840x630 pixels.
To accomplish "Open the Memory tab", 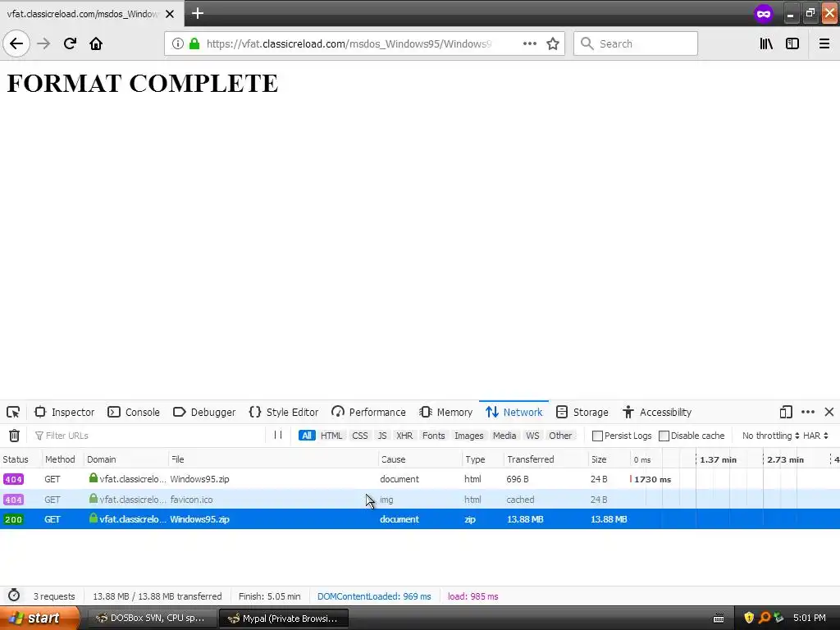I will [x=445, y=412].
